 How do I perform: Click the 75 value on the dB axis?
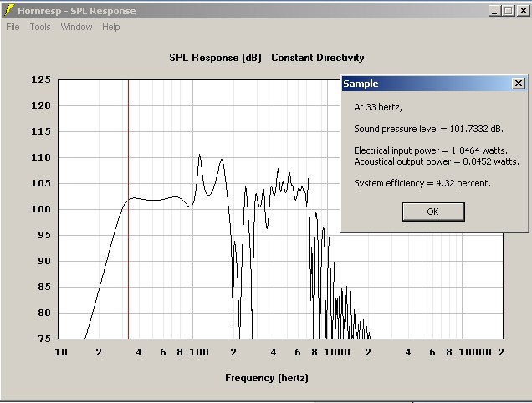coord(44,339)
